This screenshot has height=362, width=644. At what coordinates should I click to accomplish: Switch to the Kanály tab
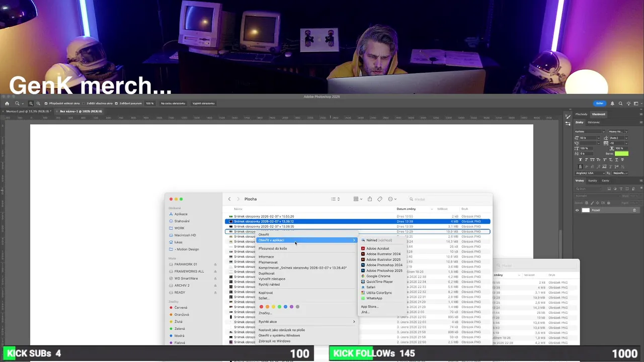(593, 180)
